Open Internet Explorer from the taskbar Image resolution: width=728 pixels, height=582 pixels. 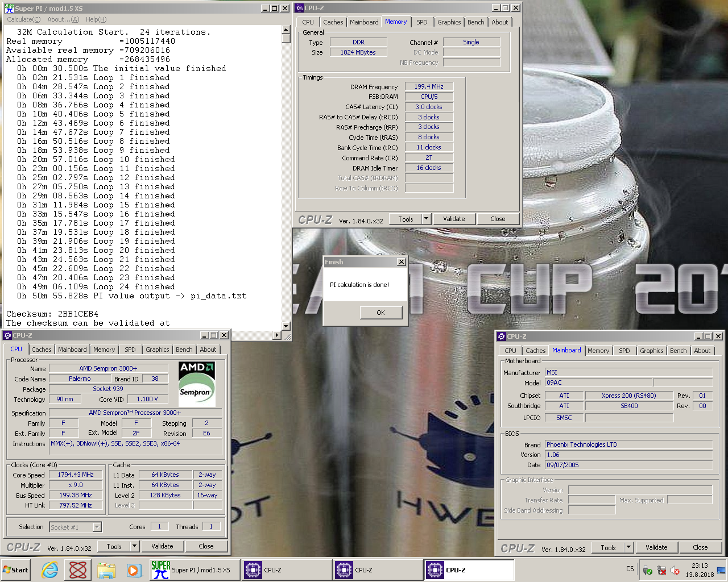50,570
